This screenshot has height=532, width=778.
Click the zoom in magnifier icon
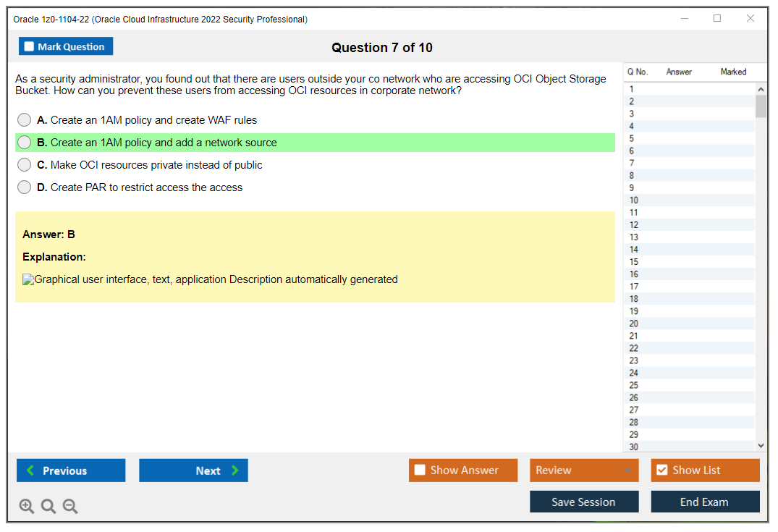(x=27, y=507)
